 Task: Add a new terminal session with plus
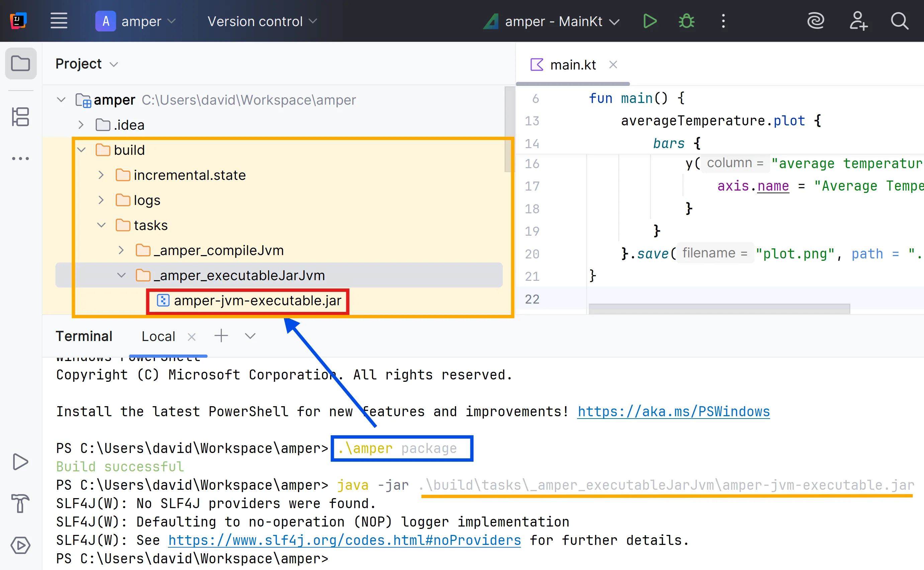[221, 336]
